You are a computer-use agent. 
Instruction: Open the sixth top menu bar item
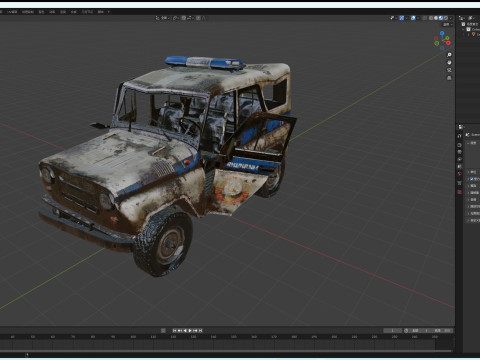63,12
